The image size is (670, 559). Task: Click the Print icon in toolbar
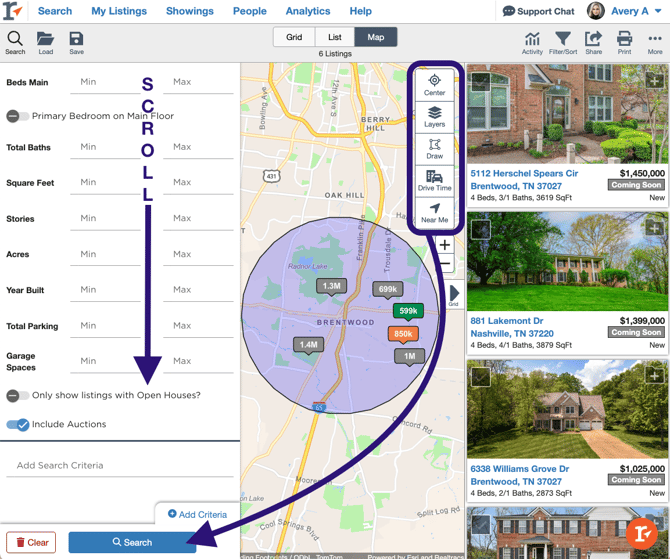click(624, 43)
